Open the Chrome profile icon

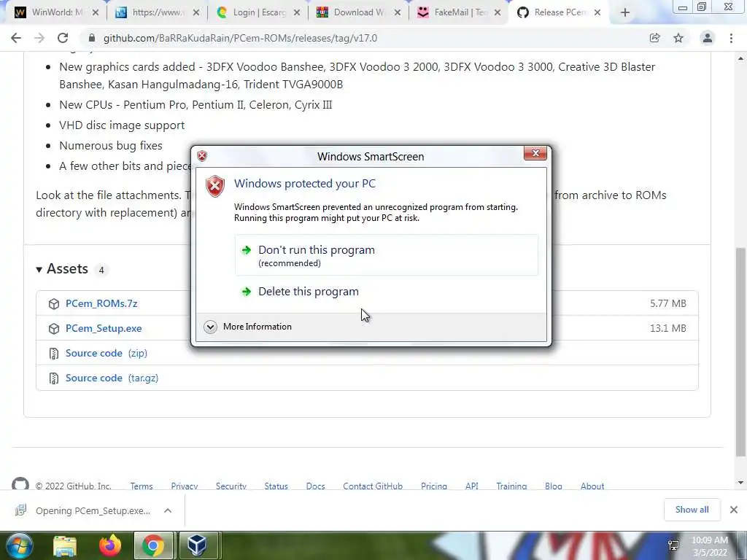708,38
